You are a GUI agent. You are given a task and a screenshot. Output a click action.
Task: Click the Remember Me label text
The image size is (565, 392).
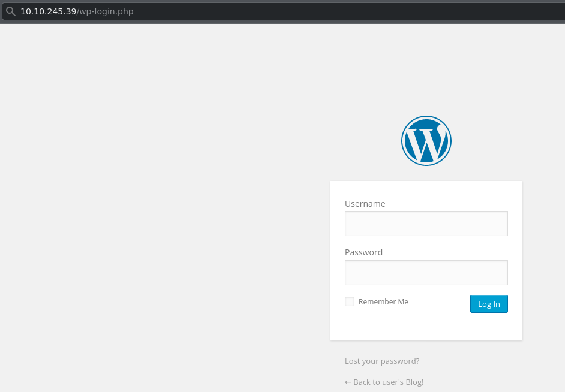[x=383, y=302]
